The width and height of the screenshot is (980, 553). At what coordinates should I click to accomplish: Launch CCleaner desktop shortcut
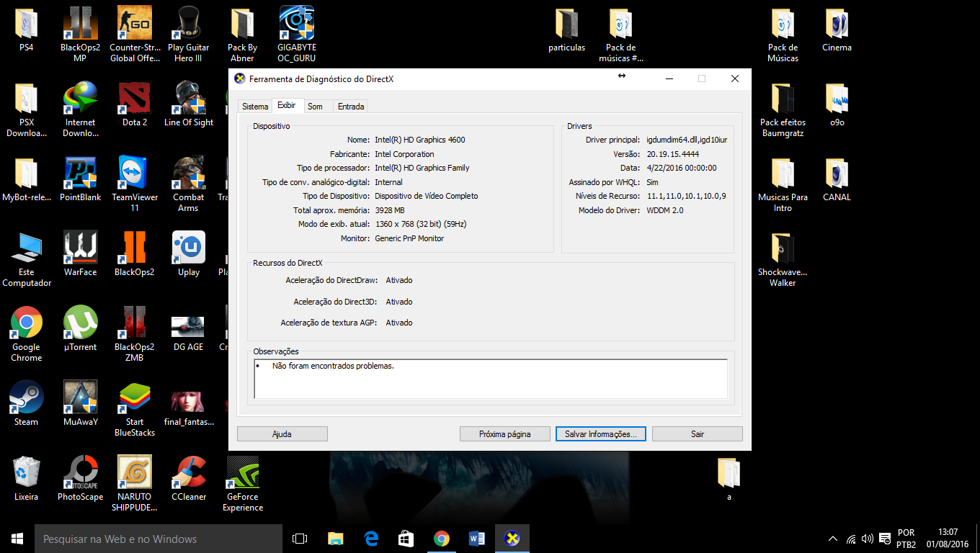click(189, 479)
